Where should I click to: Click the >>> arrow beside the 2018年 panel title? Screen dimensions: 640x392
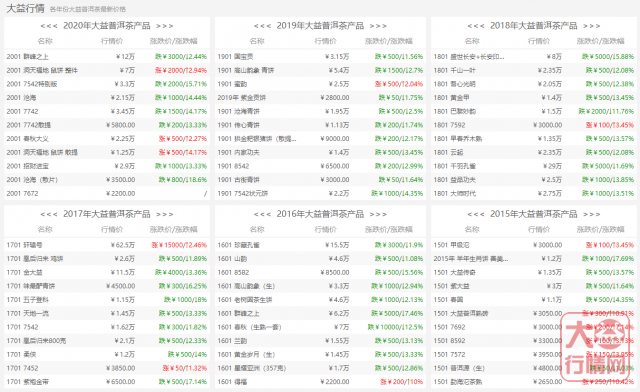(592, 26)
